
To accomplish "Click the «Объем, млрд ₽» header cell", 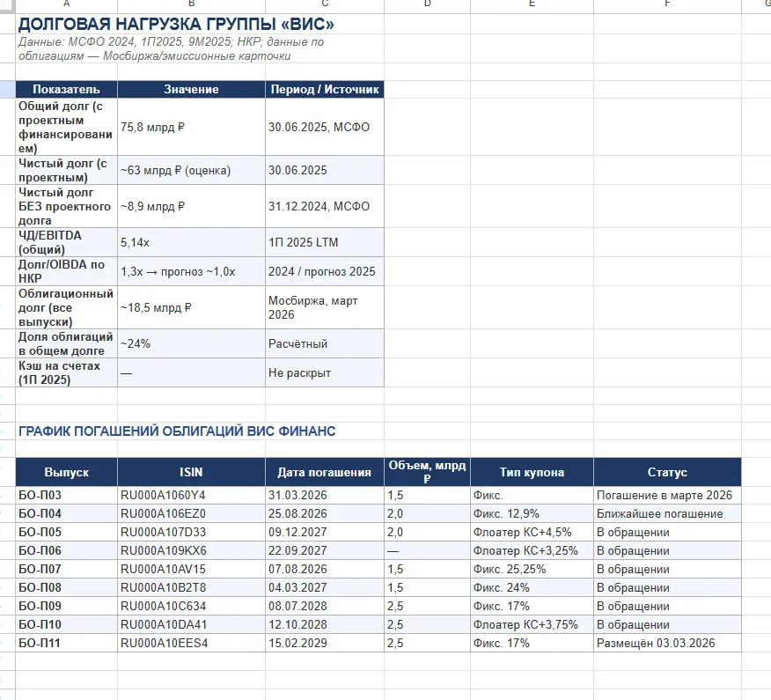I will pyautogui.click(x=427, y=472).
